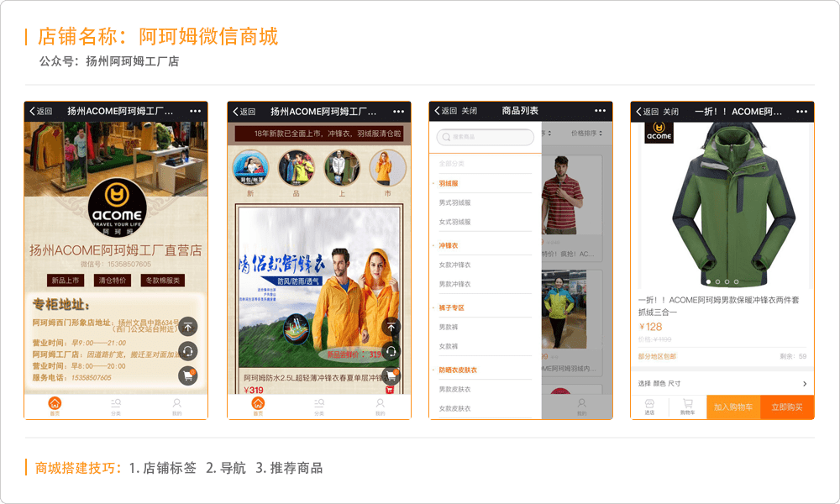Select 我的 tab on first screen
Screen dimensions: 840x504
(x=176, y=407)
